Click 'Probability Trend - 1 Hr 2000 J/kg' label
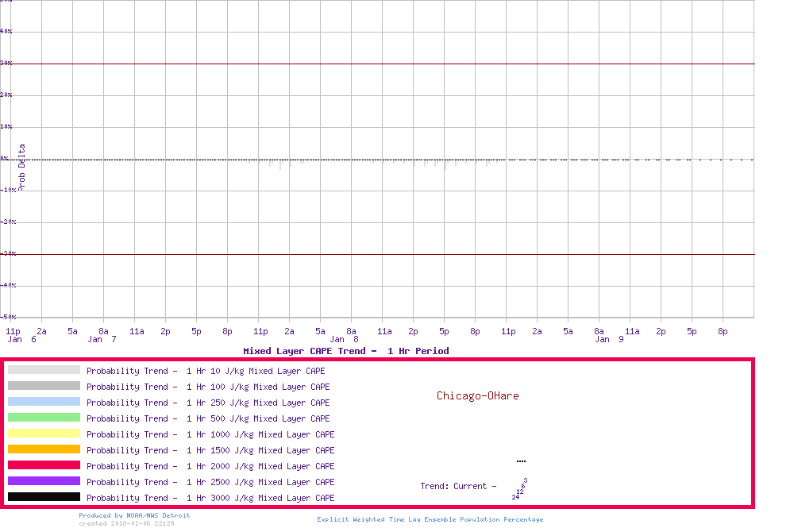The width and height of the screenshot is (794, 532). pyautogui.click(x=210, y=466)
